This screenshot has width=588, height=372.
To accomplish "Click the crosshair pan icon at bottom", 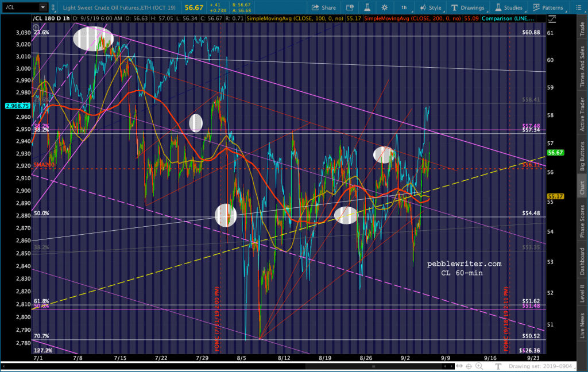I will 469,366.
